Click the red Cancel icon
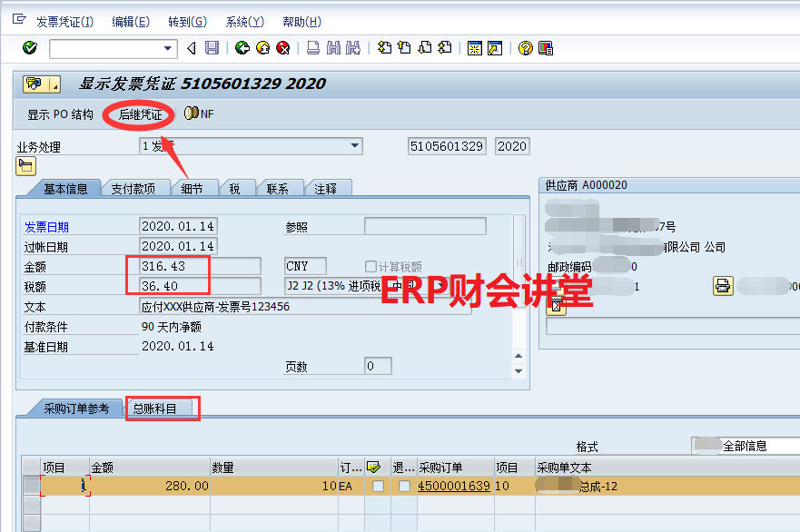 pyautogui.click(x=282, y=48)
